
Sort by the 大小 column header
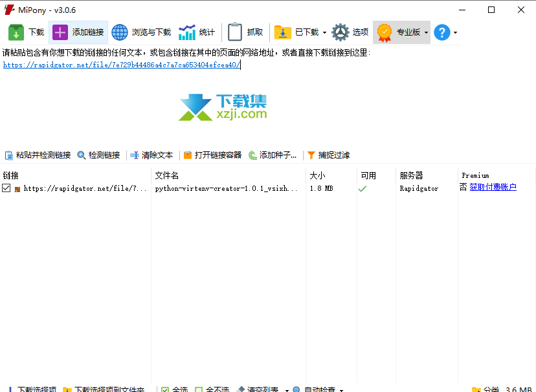[x=317, y=175]
